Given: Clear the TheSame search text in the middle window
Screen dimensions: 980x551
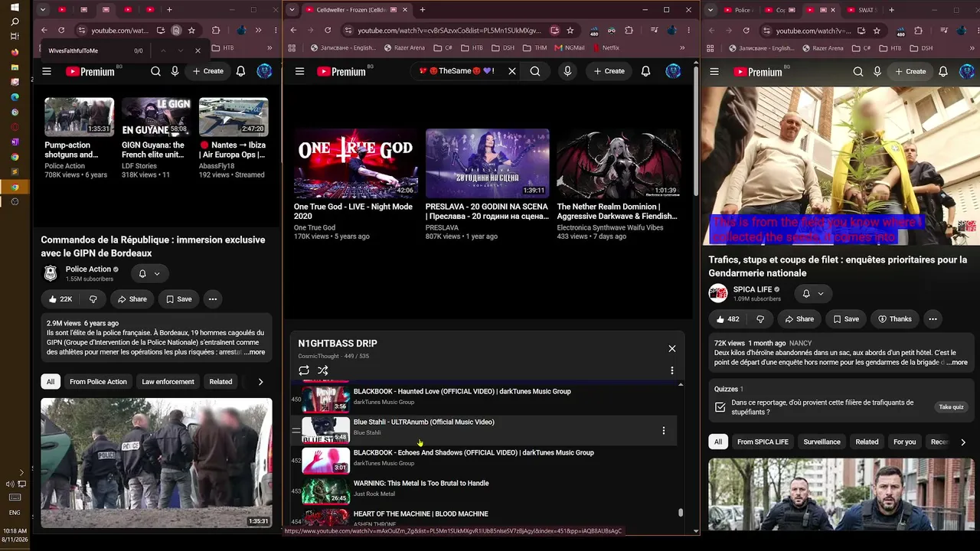Looking at the screenshot, I should tap(512, 71).
